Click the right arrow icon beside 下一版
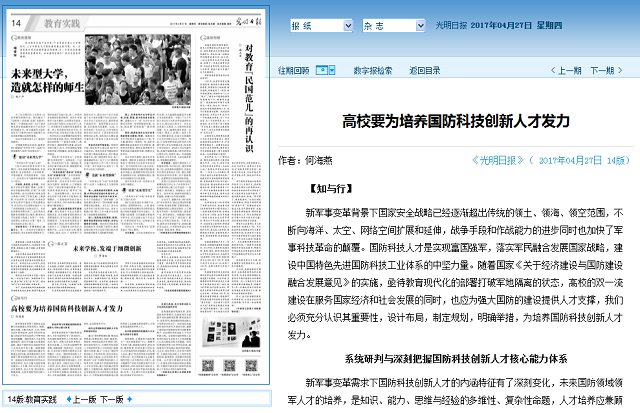The height and width of the screenshot is (413, 640). [x=129, y=399]
